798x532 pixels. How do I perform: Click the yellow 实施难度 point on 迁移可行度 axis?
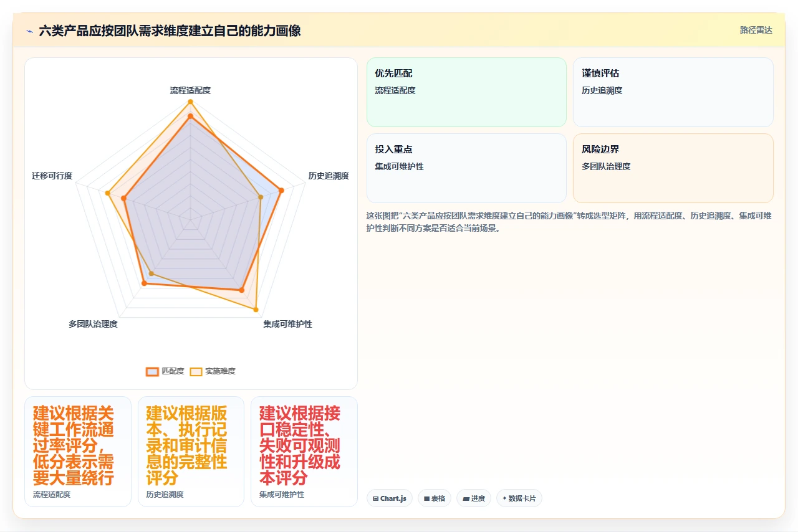[x=107, y=193]
